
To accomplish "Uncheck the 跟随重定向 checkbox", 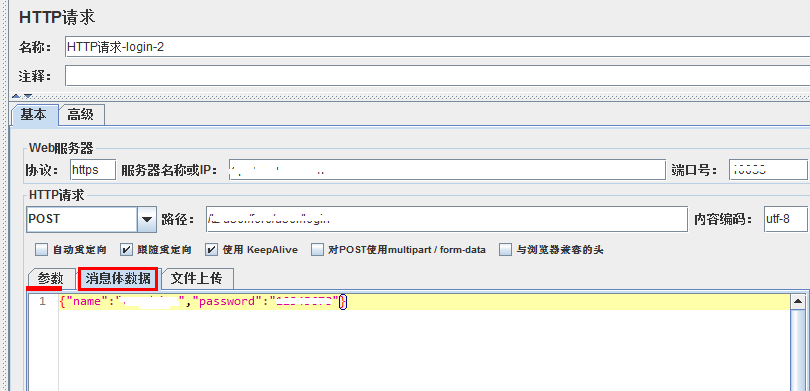I will click(126, 250).
